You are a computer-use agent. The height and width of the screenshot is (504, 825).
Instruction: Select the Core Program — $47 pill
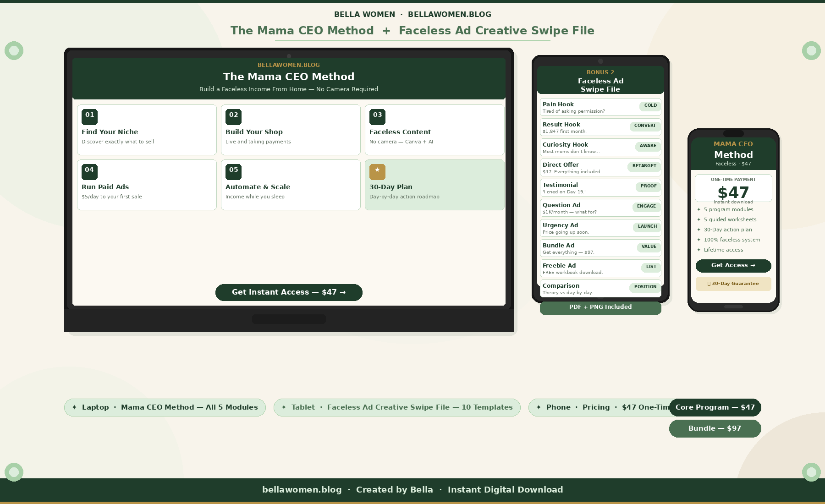coord(715,407)
